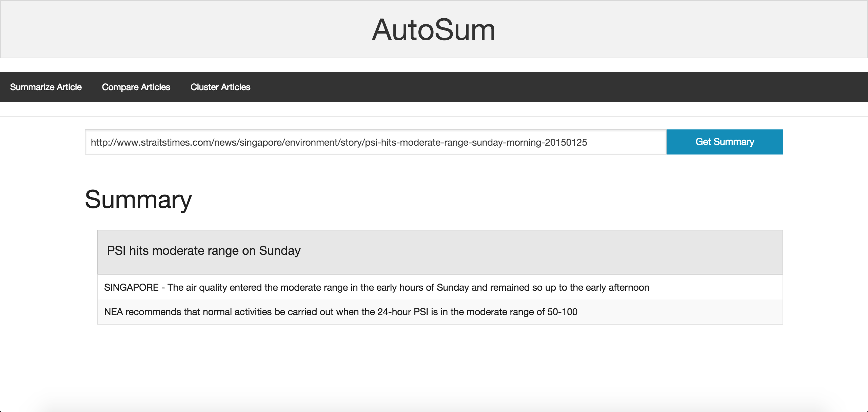Click the article URL input field
Image resolution: width=868 pixels, height=412 pixels.
[x=375, y=142]
